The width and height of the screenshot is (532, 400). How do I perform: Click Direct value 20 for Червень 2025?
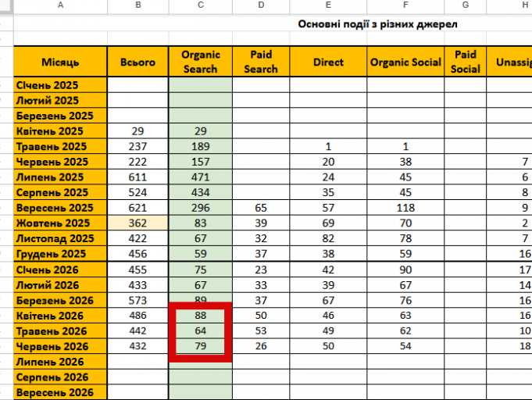point(328,162)
